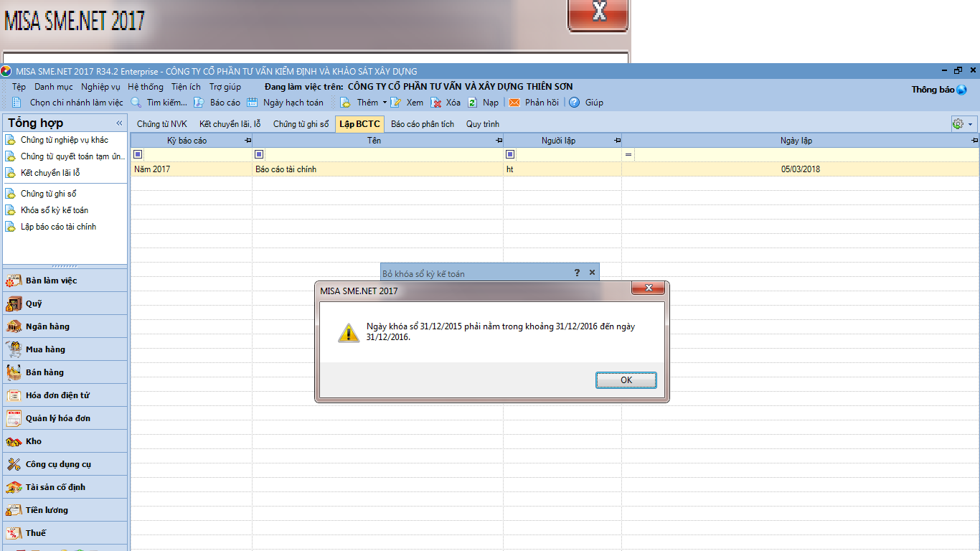
Task: Open the Nghiệp vụ menu
Action: (x=100, y=87)
